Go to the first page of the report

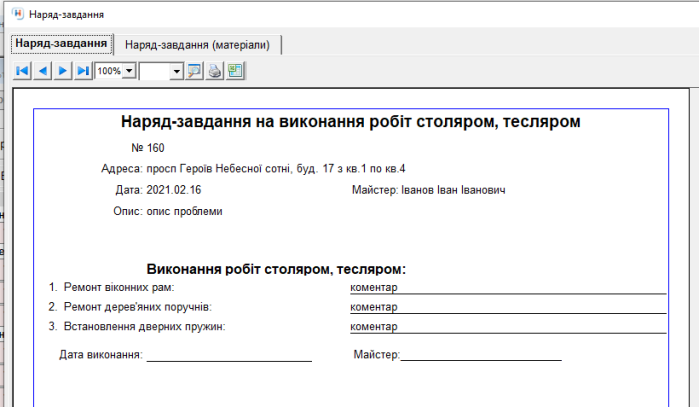(x=22, y=71)
